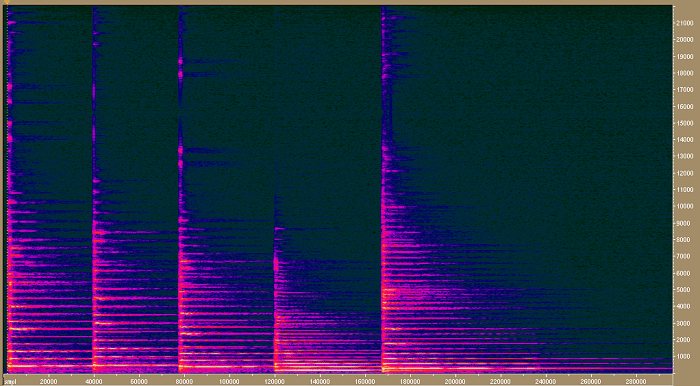
Task: Click the dotted cursor line at spectrogram start
Action: [x=7, y=190]
